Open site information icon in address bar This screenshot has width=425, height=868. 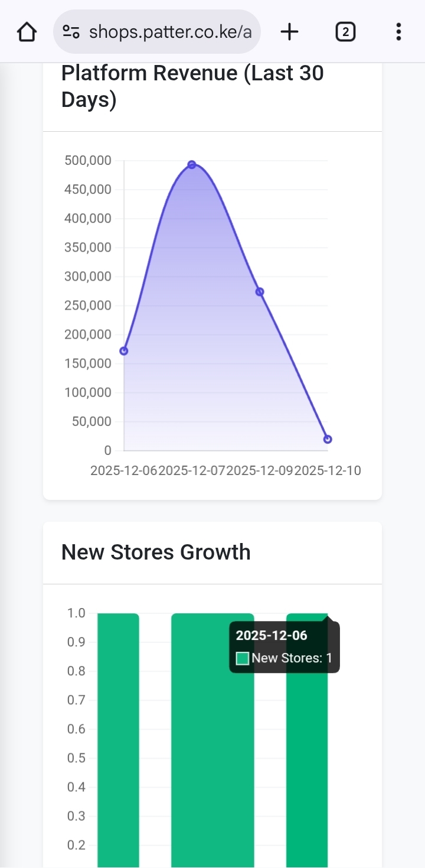coord(71,32)
